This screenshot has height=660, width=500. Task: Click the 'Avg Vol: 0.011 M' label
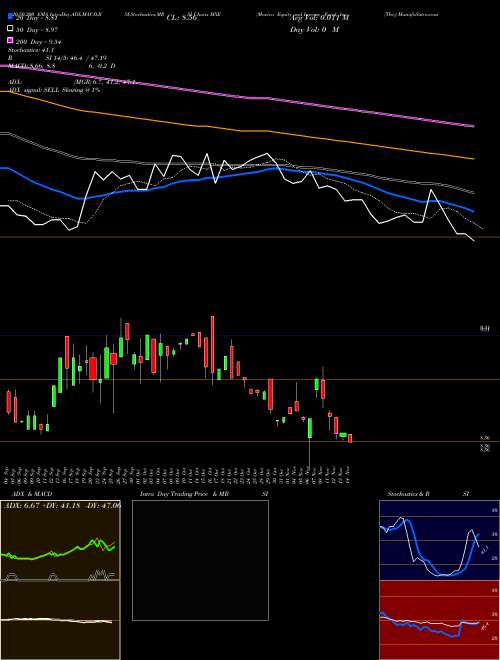coord(319,18)
